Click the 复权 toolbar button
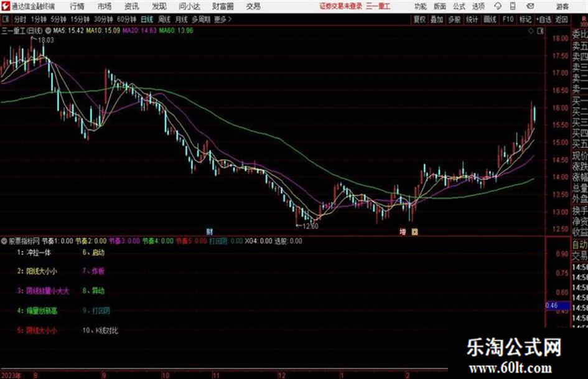This screenshot has width=588, height=379. coord(419,19)
